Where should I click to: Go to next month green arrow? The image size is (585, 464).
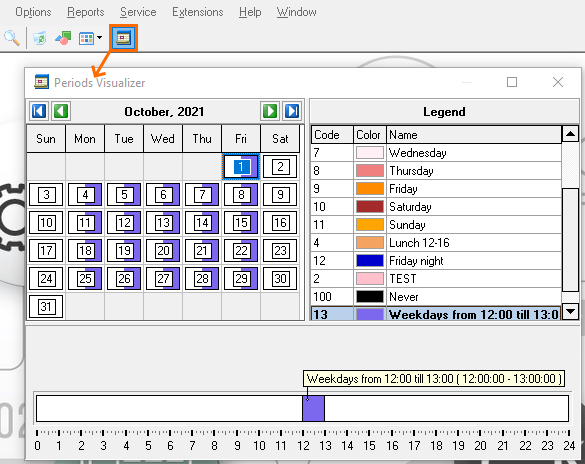(x=270, y=111)
